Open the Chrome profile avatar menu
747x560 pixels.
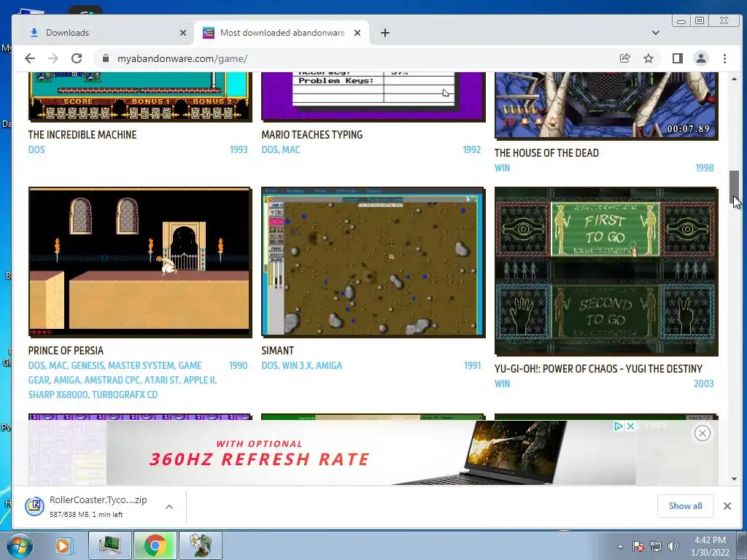pos(701,58)
